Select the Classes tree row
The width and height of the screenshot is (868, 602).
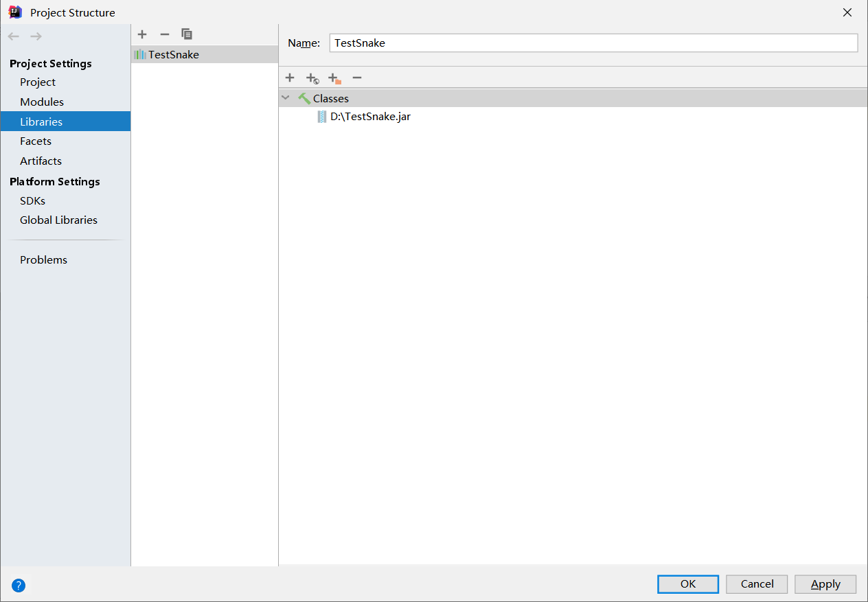(x=573, y=98)
